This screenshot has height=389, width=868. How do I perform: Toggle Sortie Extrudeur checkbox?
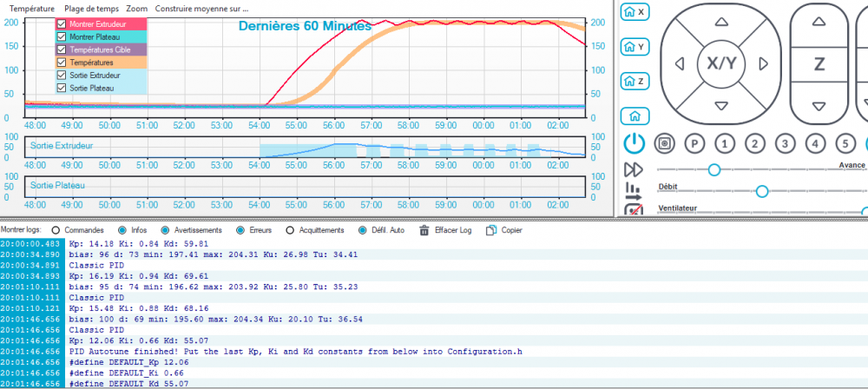tap(62, 75)
